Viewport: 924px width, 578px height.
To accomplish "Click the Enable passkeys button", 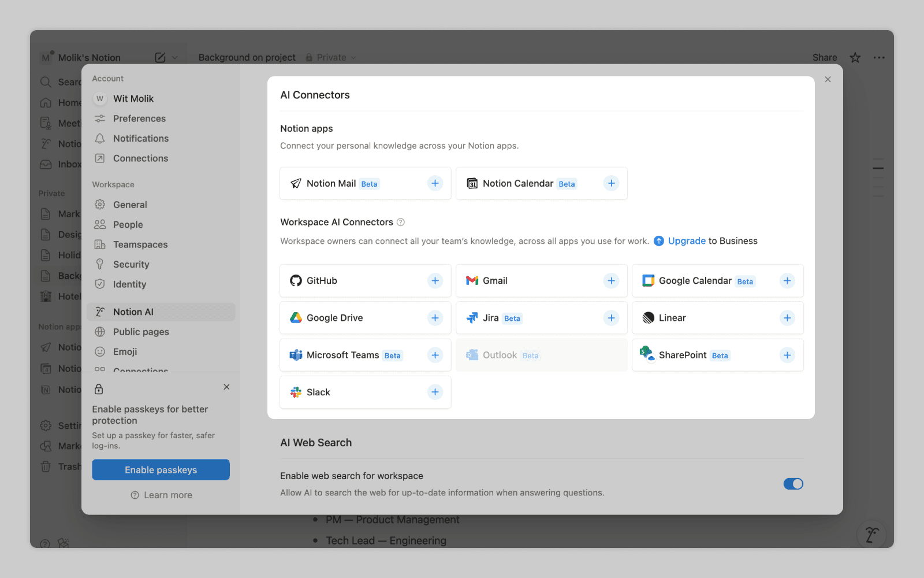I will pyautogui.click(x=161, y=470).
